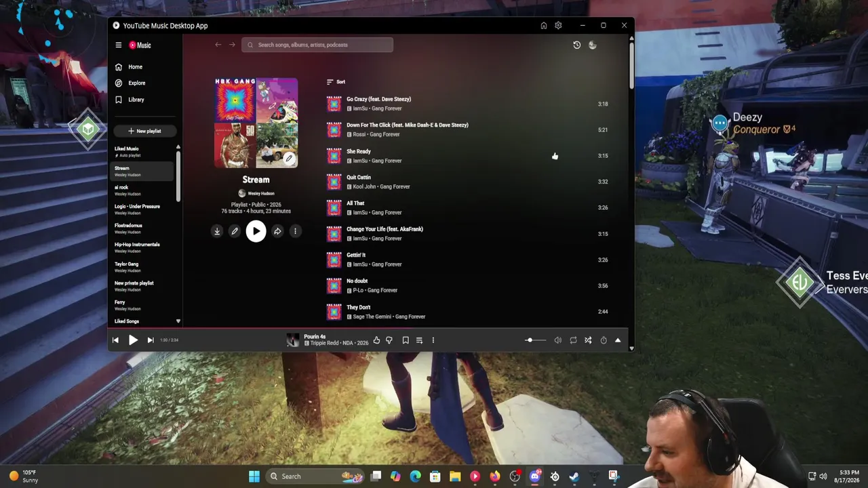Open Discord from the taskbar
Image resolution: width=868 pixels, height=488 pixels.
point(535,476)
